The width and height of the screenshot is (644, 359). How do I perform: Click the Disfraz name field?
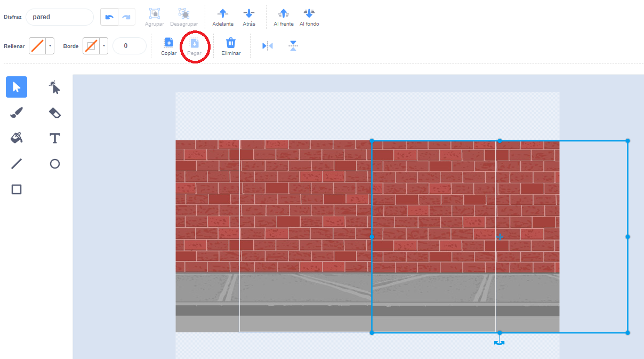coord(59,17)
